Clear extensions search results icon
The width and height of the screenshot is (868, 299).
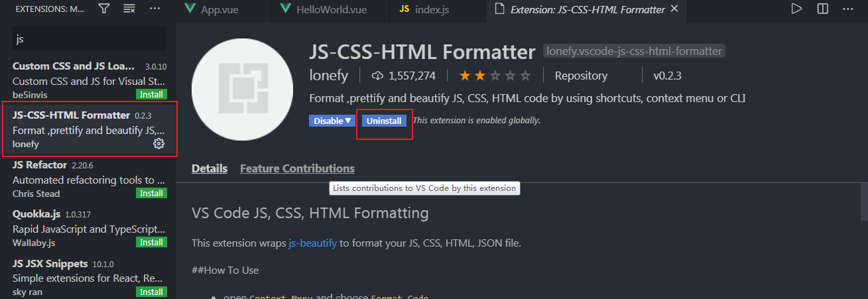point(129,9)
